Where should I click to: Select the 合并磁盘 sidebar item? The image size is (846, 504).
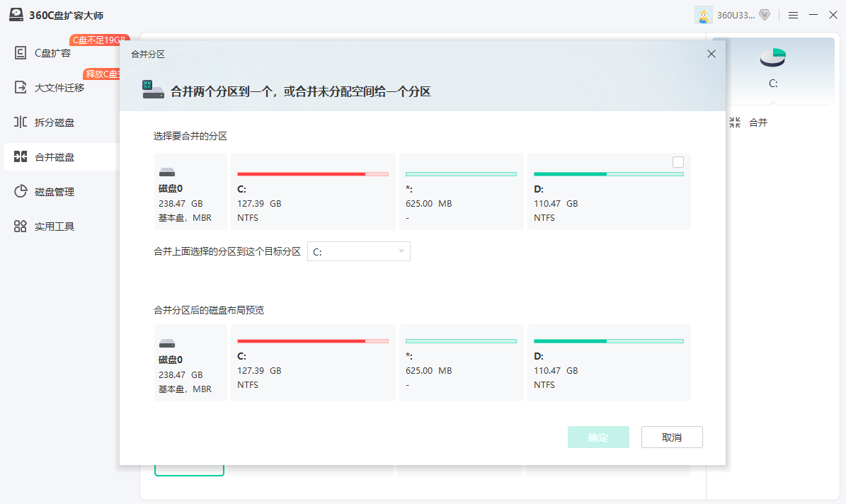(62, 157)
